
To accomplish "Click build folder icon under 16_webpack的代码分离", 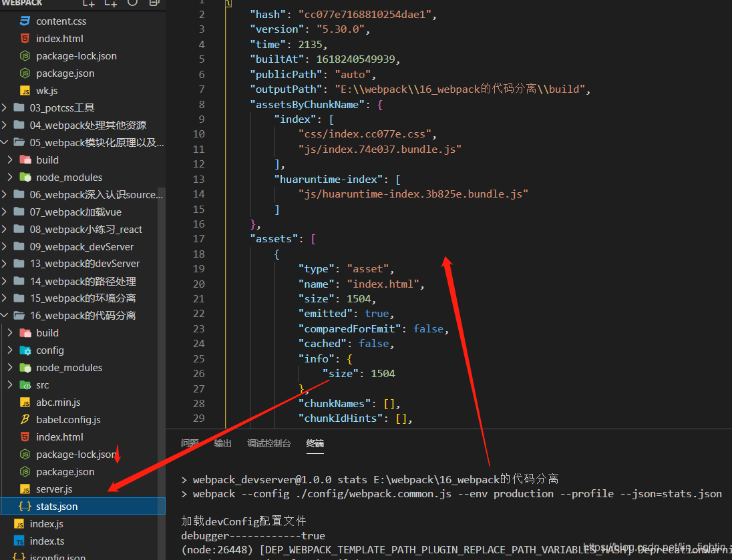I will (25, 333).
